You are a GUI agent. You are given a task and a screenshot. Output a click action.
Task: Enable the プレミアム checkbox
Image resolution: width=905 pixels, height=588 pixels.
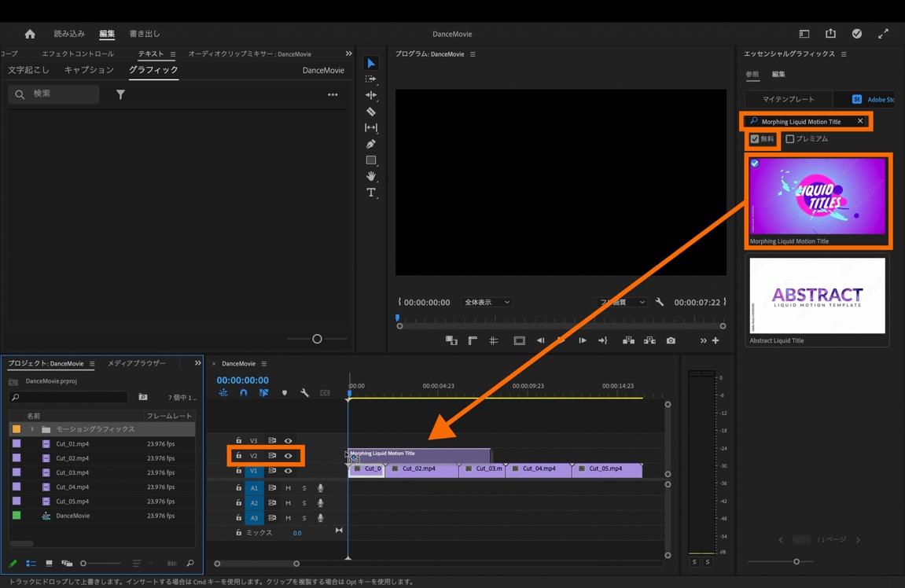tap(790, 139)
